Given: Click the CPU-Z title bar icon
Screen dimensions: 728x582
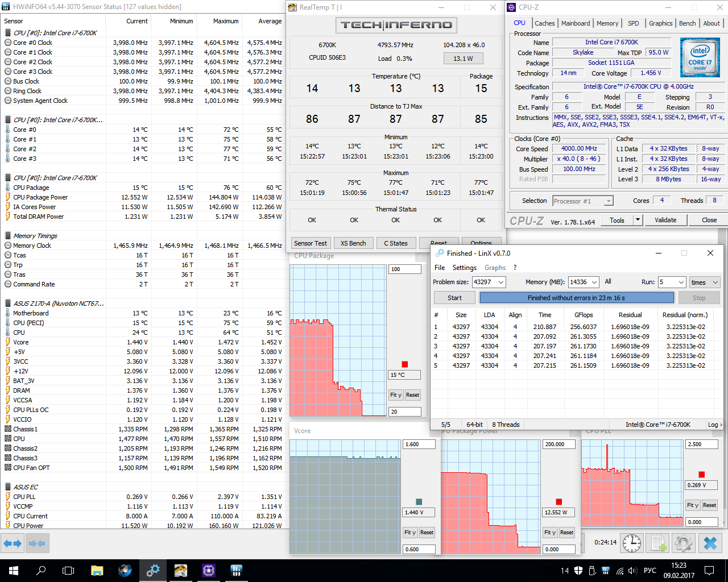Looking at the screenshot, I should click(x=511, y=7).
